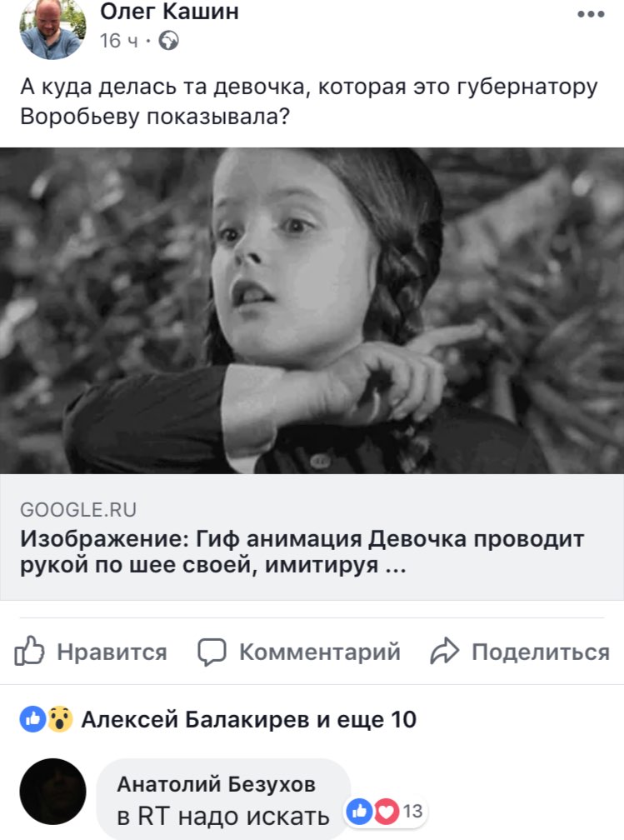The height and width of the screenshot is (840, 624).
Task: Click the blue like reaction under the post
Action: point(33,719)
